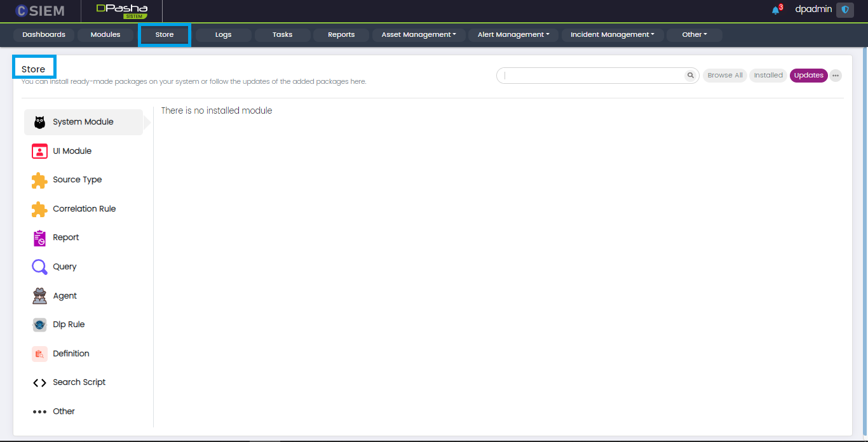Click the search magnifier button in Store

coord(690,76)
